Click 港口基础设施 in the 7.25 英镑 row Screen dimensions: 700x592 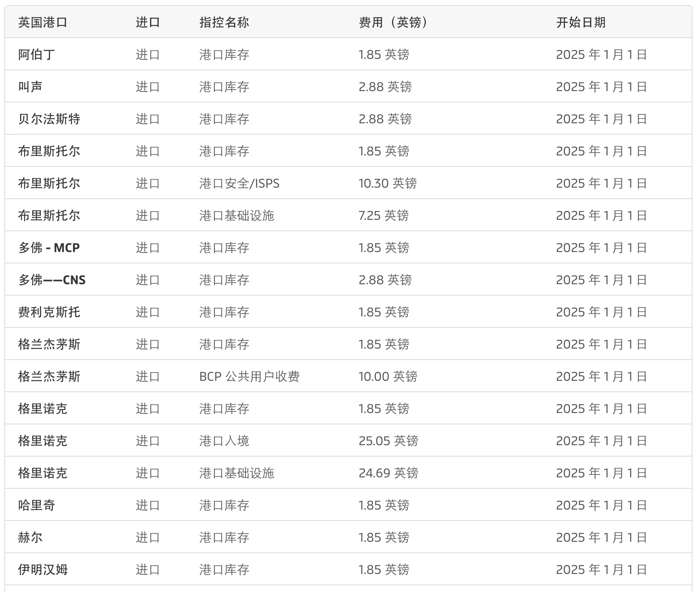point(236,216)
